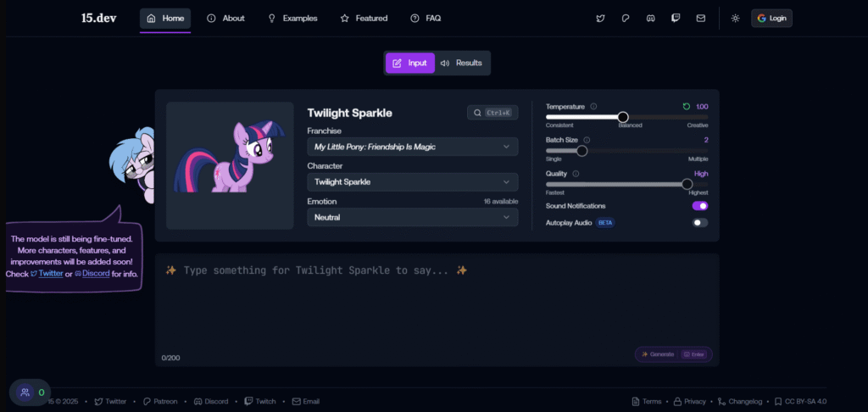
Task: Switch to the Results view
Action: point(462,63)
